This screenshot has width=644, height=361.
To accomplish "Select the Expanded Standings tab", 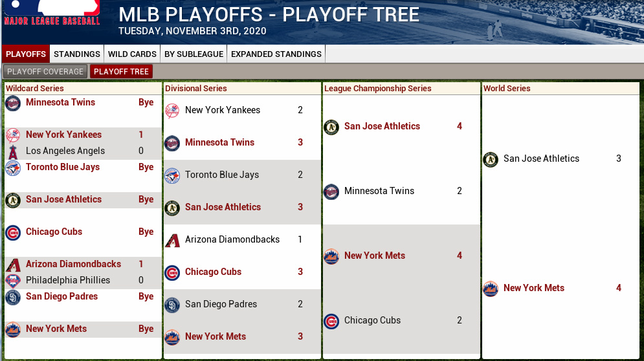I will [x=276, y=54].
